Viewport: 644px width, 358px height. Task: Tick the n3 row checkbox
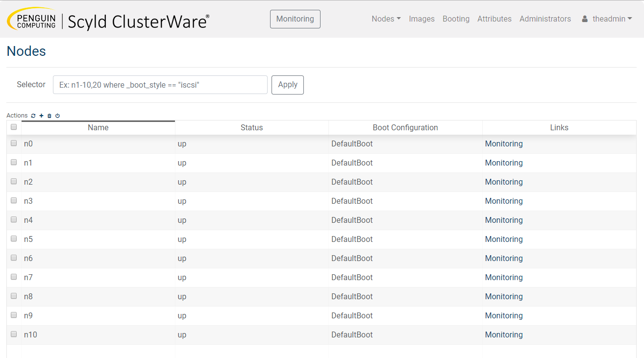[14, 200]
